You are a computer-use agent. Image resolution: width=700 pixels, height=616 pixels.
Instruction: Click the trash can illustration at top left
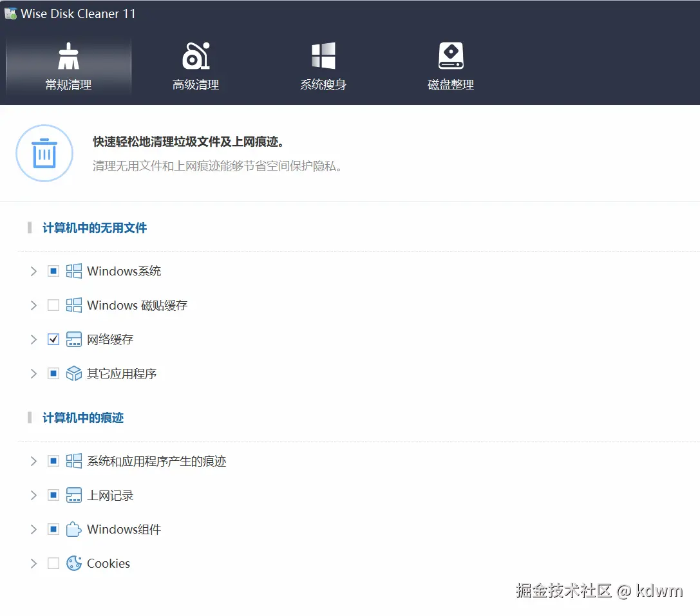(44, 153)
